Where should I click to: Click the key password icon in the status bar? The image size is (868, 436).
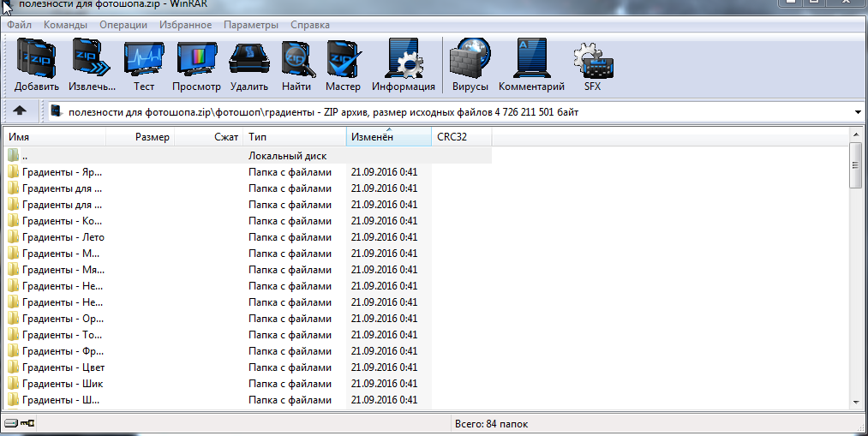27,423
